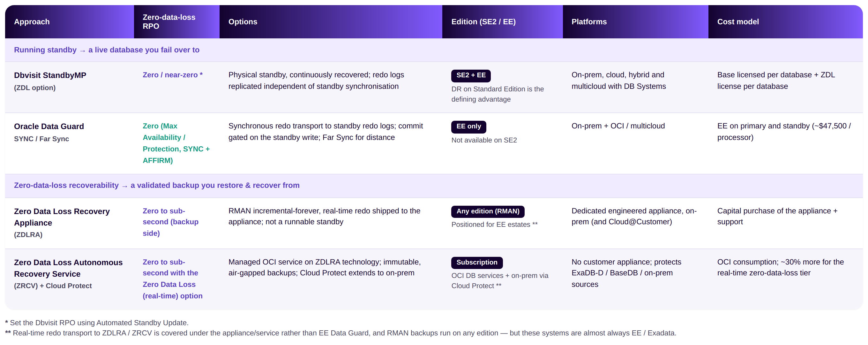
Task: Click the 'Automated Standby Update' footnote
Action: (x=97, y=323)
